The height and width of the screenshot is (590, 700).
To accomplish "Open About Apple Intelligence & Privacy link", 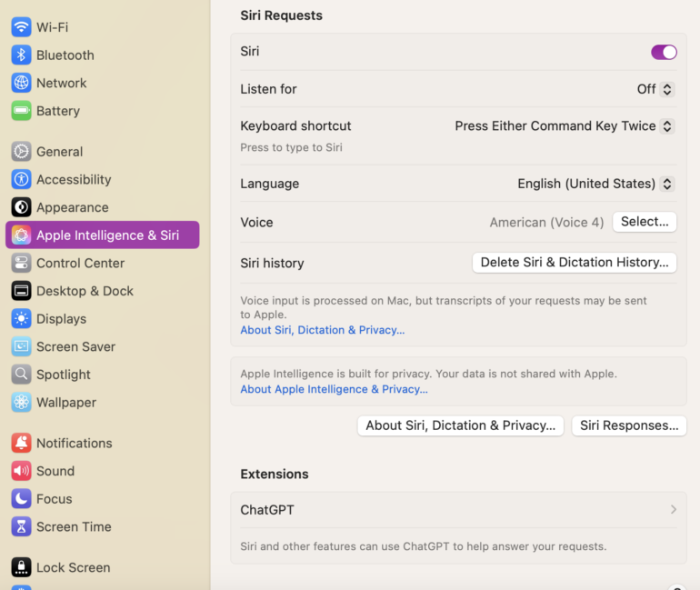I will [x=334, y=389].
